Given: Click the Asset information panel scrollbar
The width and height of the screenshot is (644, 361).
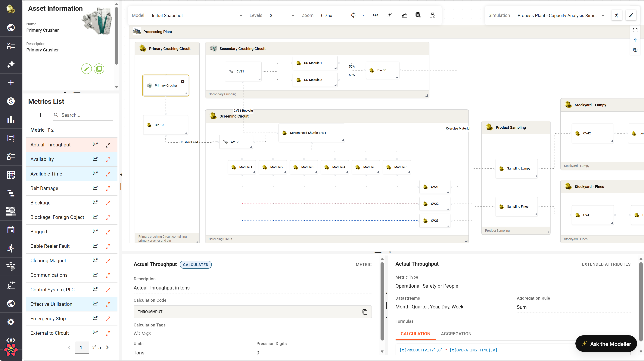Looking at the screenshot, I should (116, 36).
